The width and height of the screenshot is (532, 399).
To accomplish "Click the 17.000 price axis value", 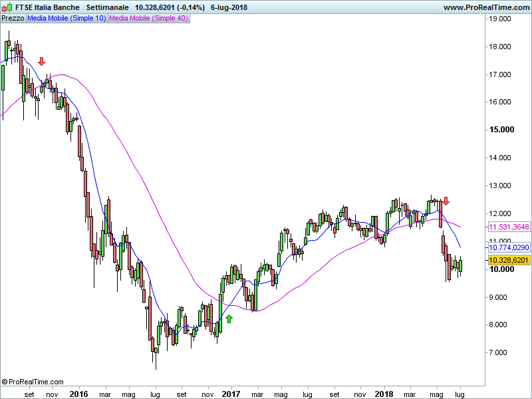I will click(500, 74).
